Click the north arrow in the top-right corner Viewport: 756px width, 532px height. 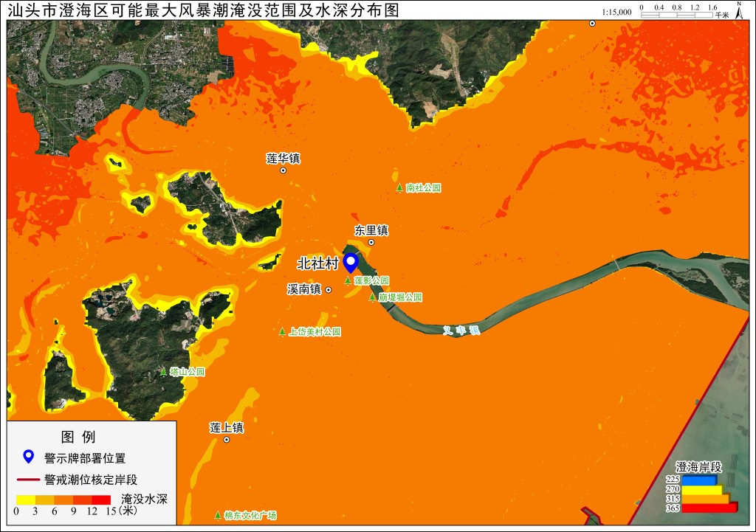(738, 10)
